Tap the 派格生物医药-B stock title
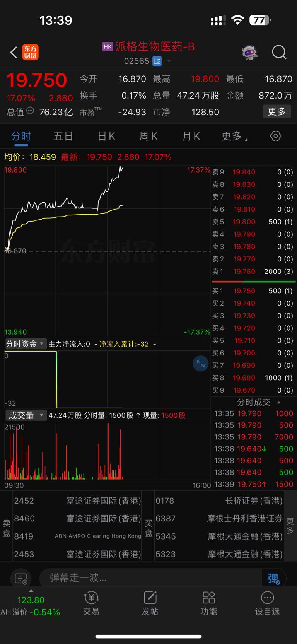Image resolution: width=297 pixels, height=644 pixels. pyautogui.click(x=155, y=46)
